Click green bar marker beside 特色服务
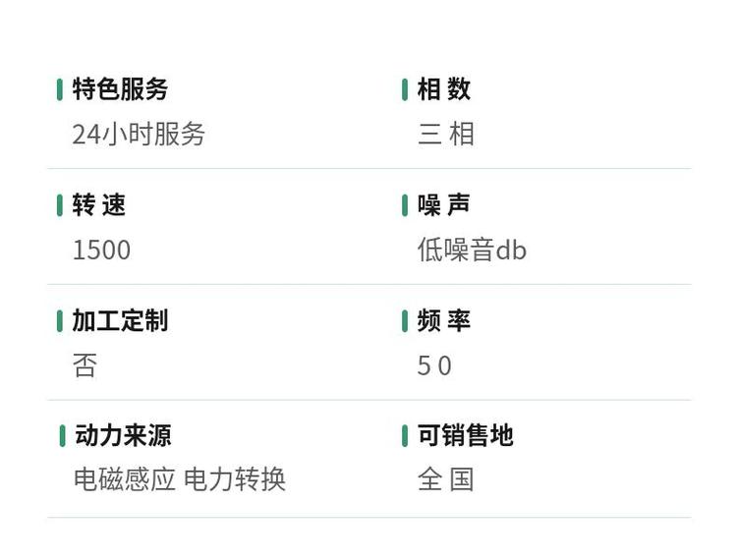Image resolution: width=737 pixels, height=560 pixels. [60, 89]
